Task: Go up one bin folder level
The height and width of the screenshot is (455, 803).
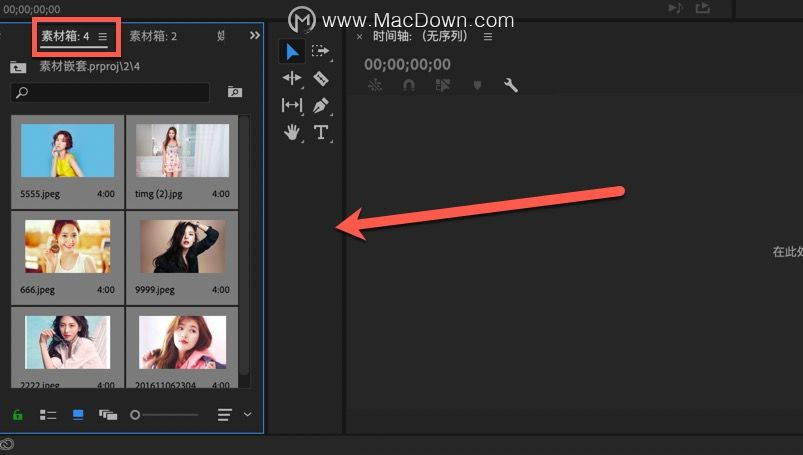Action: pyautogui.click(x=18, y=67)
